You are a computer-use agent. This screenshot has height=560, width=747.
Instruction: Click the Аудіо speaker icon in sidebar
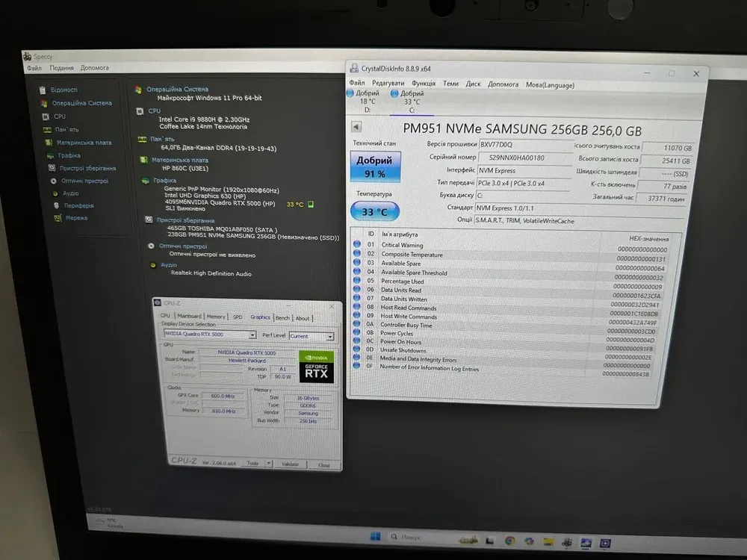(x=55, y=193)
